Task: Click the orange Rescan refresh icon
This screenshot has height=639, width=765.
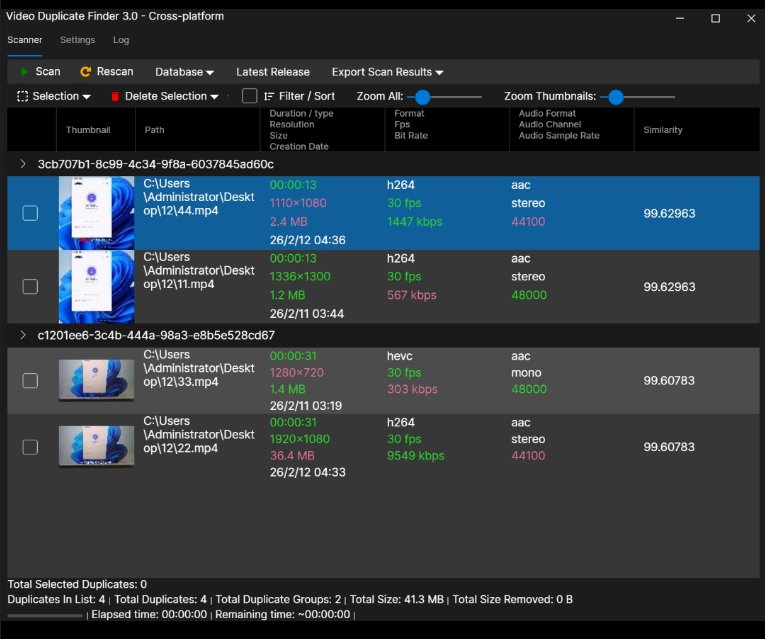Action: tap(85, 72)
